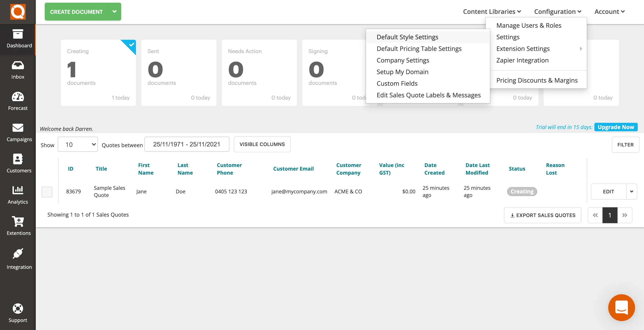Image resolution: width=644 pixels, height=330 pixels.
Task: Choose Manage Users & Roles menu entry
Action: coord(528,25)
